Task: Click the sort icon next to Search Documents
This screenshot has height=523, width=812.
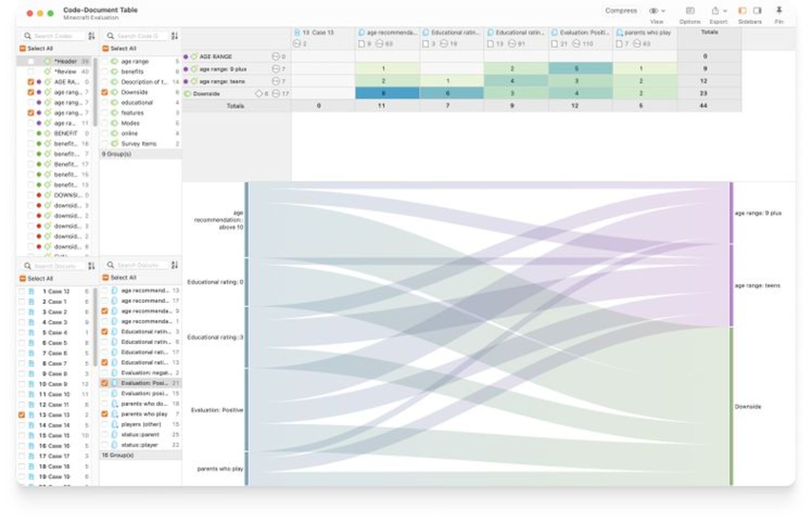Action: pyautogui.click(x=92, y=266)
